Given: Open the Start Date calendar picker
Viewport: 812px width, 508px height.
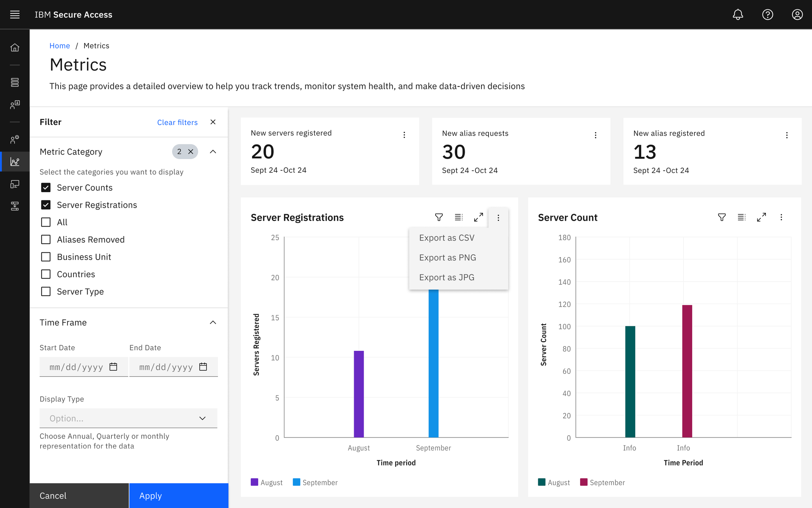Looking at the screenshot, I should pyautogui.click(x=113, y=366).
